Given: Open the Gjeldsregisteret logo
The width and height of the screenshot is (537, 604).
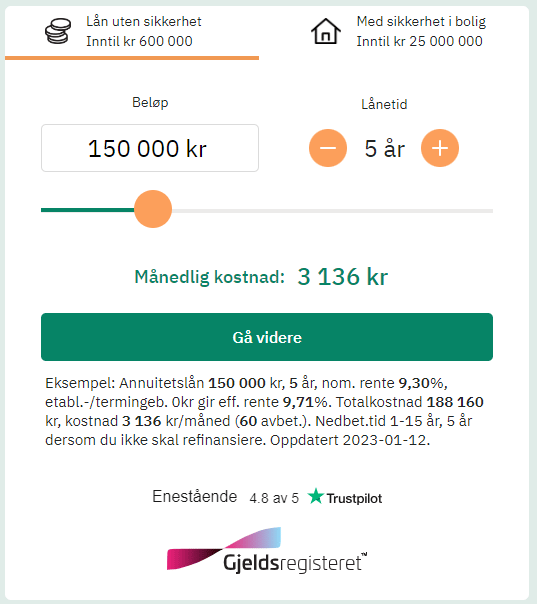Looking at the screenshot, I should [267, 550].
